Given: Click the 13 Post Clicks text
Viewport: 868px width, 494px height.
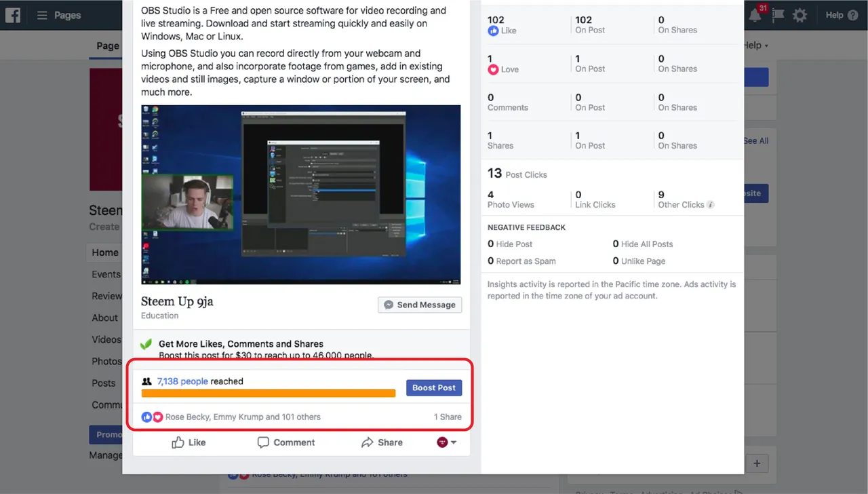Looking at the screenshot, I should click(517, 174).
